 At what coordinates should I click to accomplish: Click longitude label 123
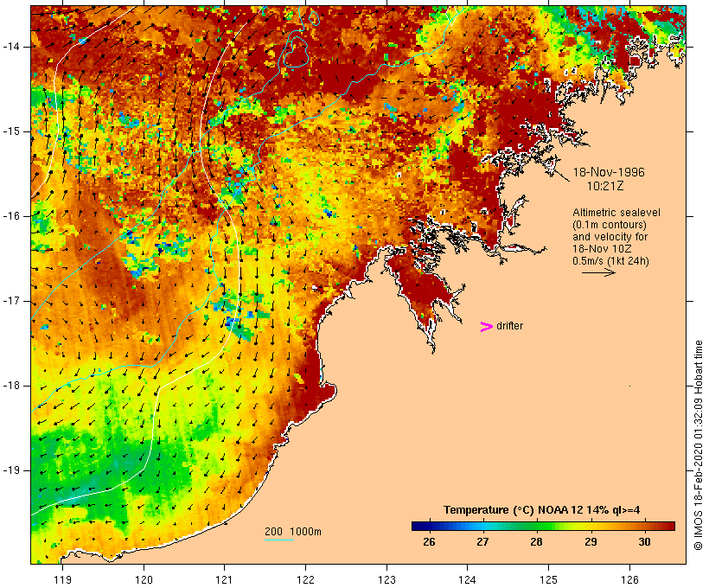[x=386, y=579]
